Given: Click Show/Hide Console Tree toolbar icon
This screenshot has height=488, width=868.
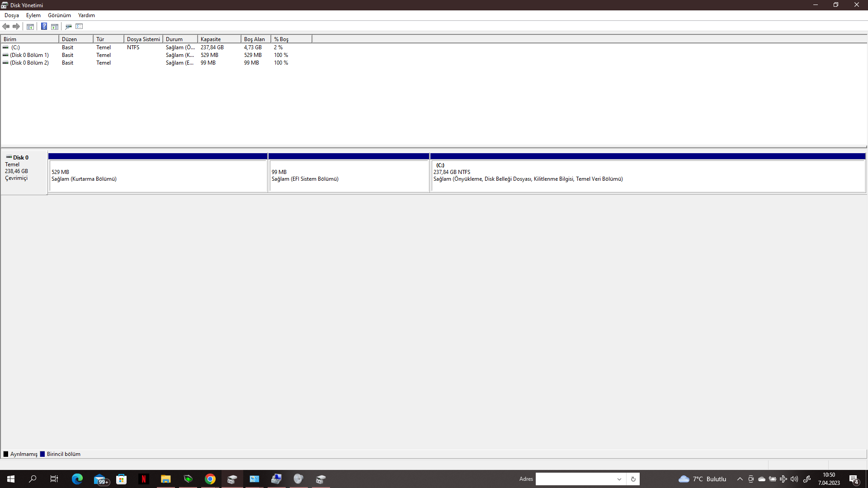Looking at the screenshot, I should pyautogui.click(x=30, y=26).
